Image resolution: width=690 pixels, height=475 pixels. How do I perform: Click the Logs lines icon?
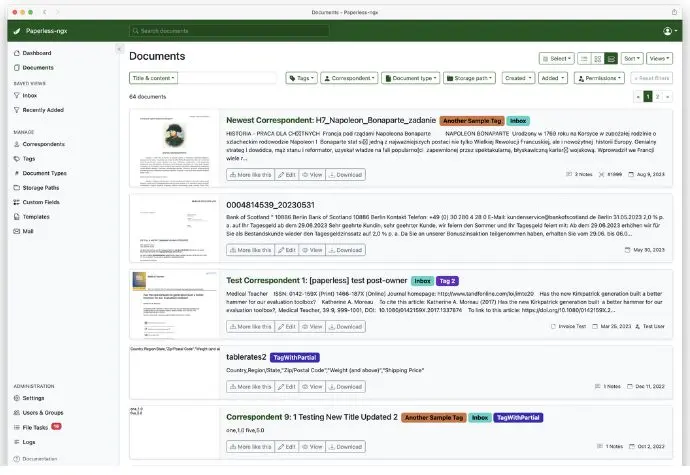[17, 442]
